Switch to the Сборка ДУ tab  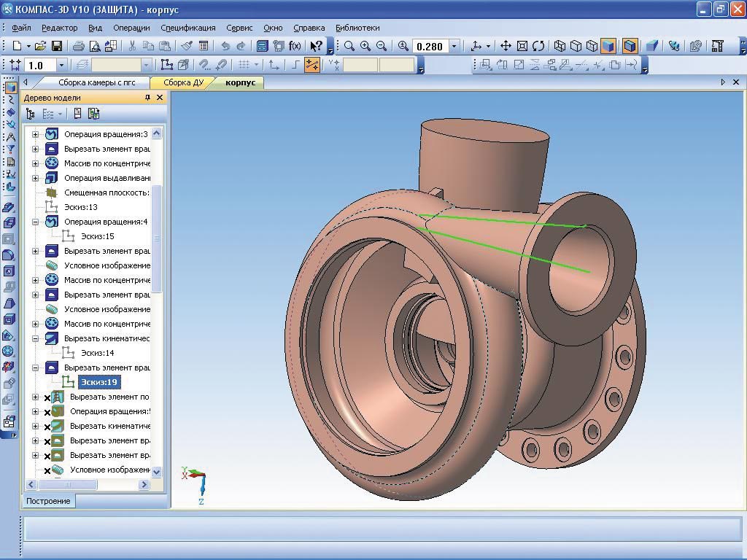click(183, 82)
